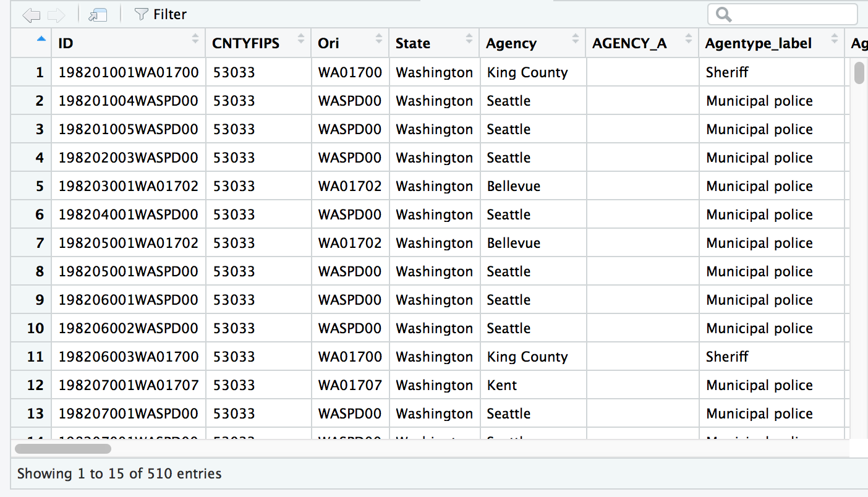Click the vertical scrollbar thumb
Viewport: 868px width, 497px height.
pyautogui.click(x=859, y=72)
